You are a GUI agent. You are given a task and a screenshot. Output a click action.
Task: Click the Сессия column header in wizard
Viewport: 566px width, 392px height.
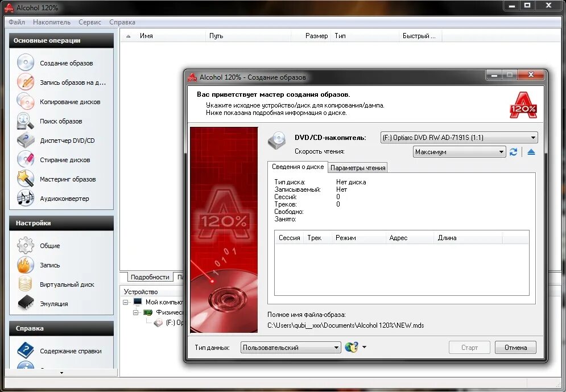tap(289, 238)
